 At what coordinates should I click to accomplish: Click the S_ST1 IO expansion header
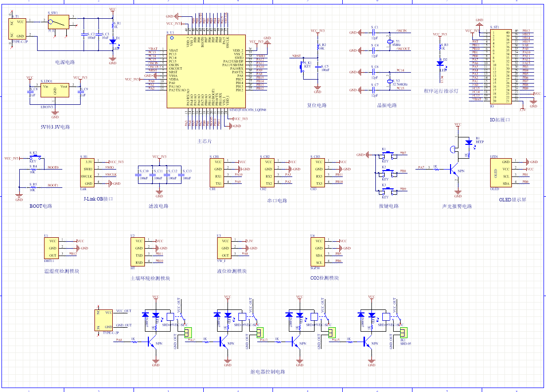[500, 67]
